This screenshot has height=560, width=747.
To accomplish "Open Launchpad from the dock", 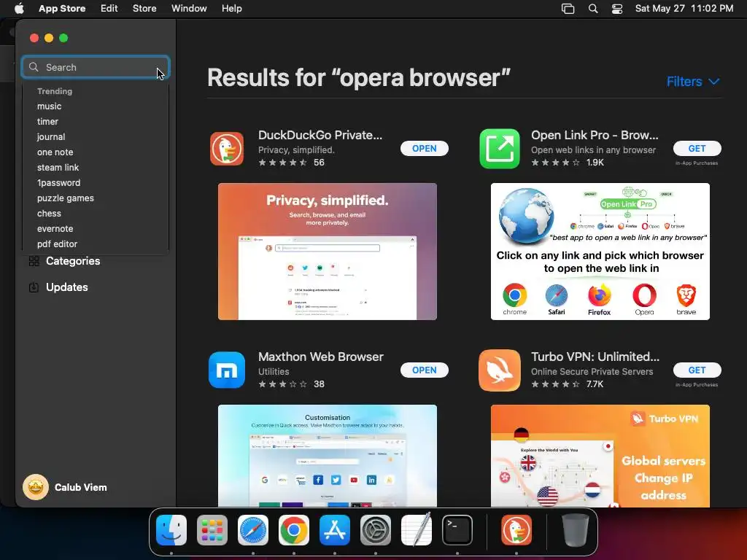I will 212,530.
